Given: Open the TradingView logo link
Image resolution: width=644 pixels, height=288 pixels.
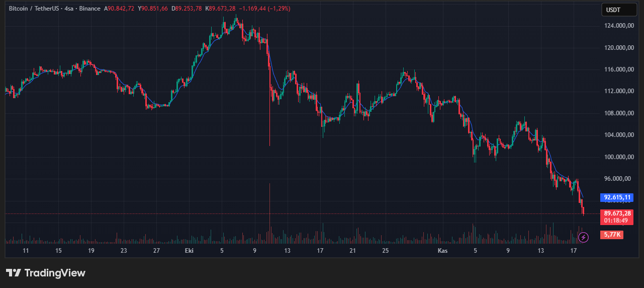Looking at the screenshot, I should click(x=46, y=273).
